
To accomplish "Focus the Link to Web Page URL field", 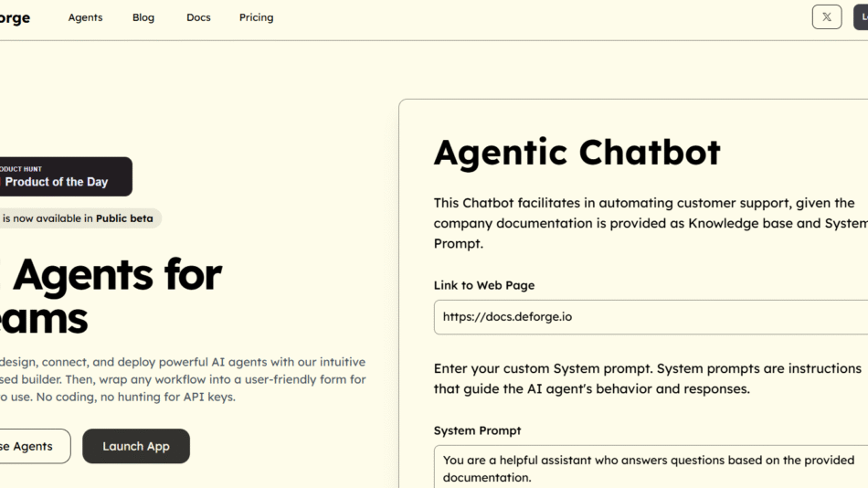I will pyautogui.click(x=651, y=317).
